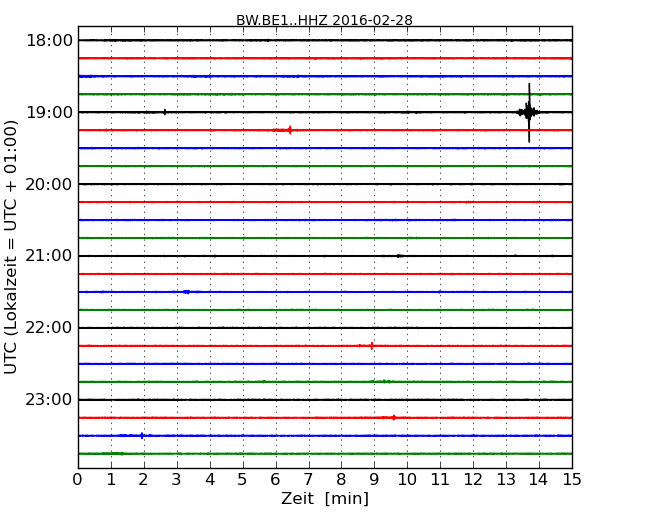The image size is (650, 520).
Task: Click the black blip on the 21:00 trace
Action: pos(399,256)
